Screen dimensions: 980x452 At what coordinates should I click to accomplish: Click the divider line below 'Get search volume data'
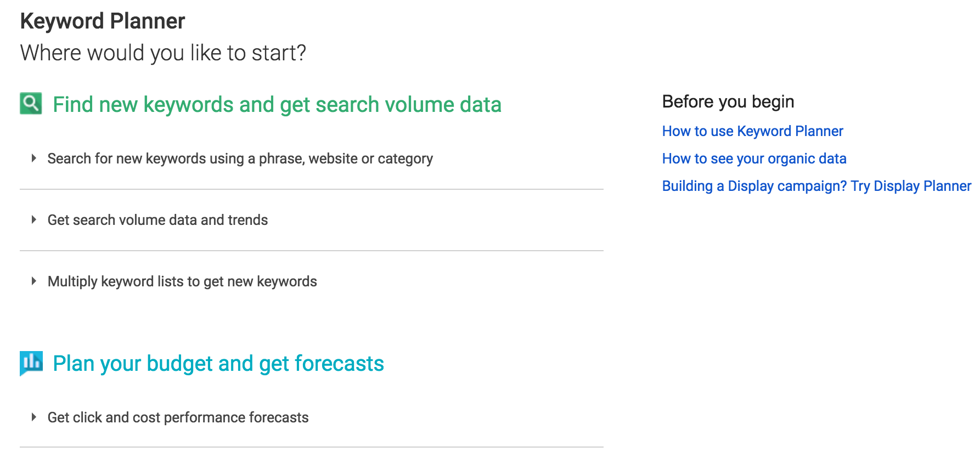[311, 251]
